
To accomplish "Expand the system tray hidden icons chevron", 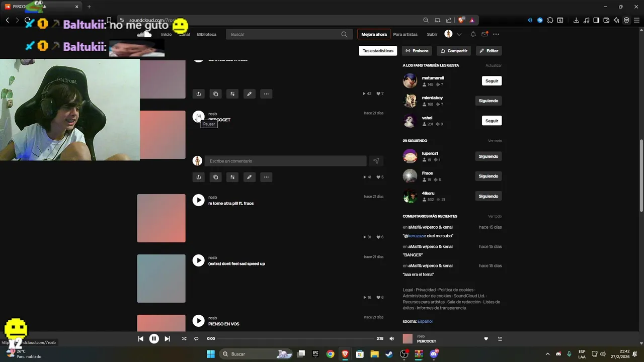I will coord(547,354).
